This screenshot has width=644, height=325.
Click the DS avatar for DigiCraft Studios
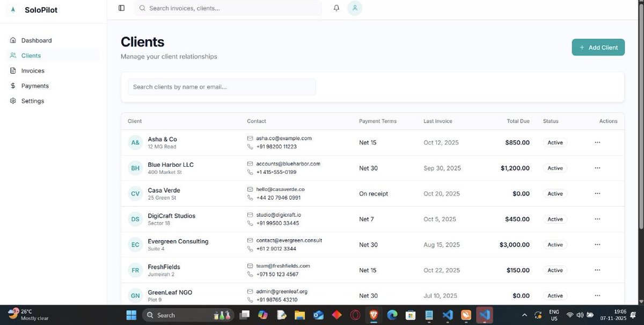(x=135, y=219)
